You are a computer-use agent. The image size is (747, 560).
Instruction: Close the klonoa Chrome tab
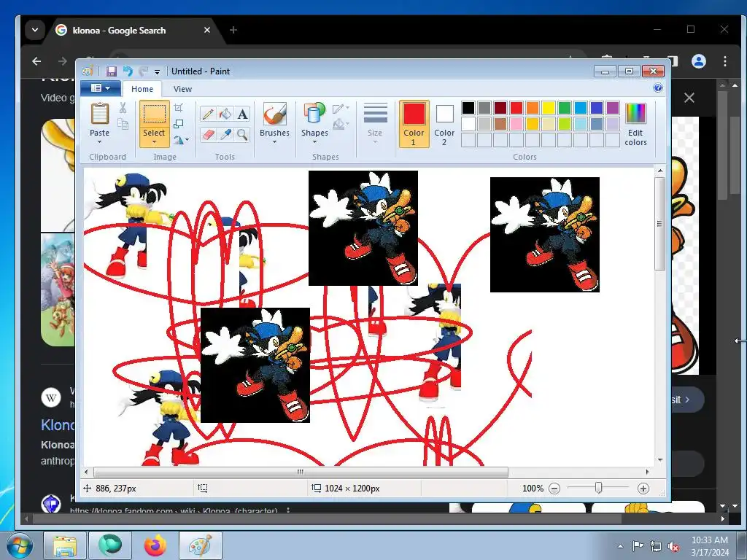[x=206, y=30]
